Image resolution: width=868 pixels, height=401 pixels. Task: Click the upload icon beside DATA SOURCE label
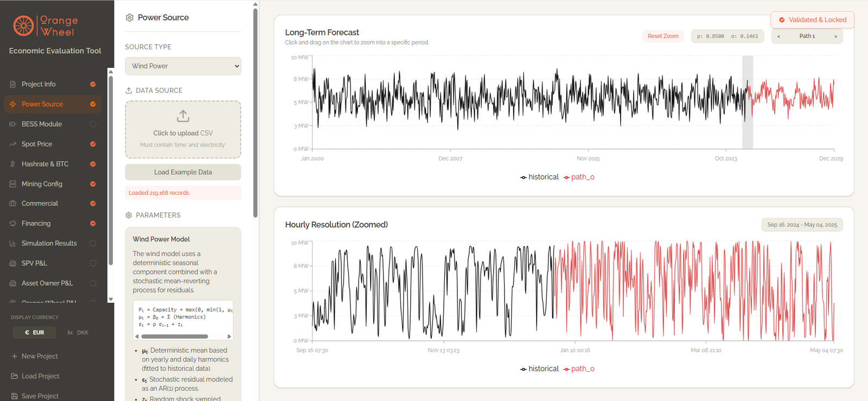pyautogui.click(x=129, y=91)
